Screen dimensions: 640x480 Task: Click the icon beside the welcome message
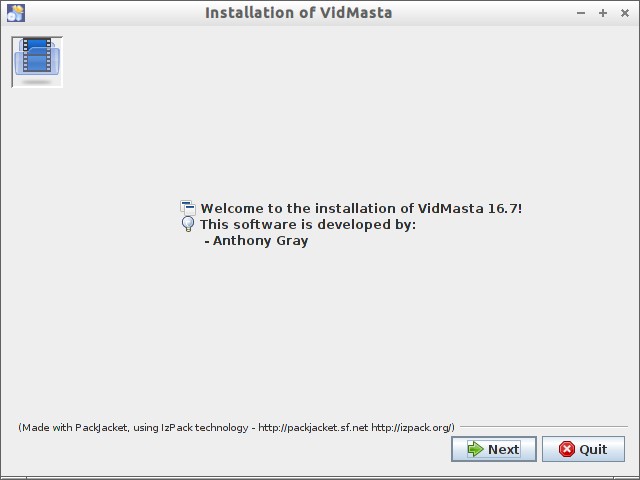188,208
